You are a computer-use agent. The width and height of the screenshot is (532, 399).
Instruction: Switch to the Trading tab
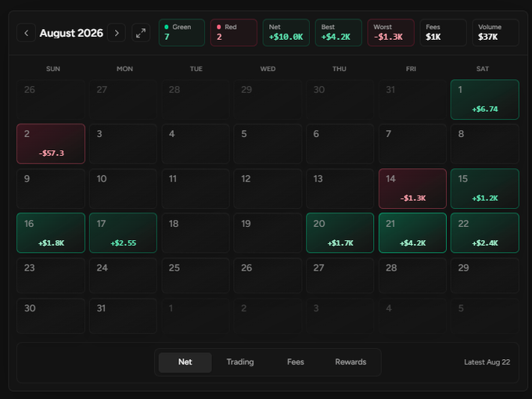[240, 362]
